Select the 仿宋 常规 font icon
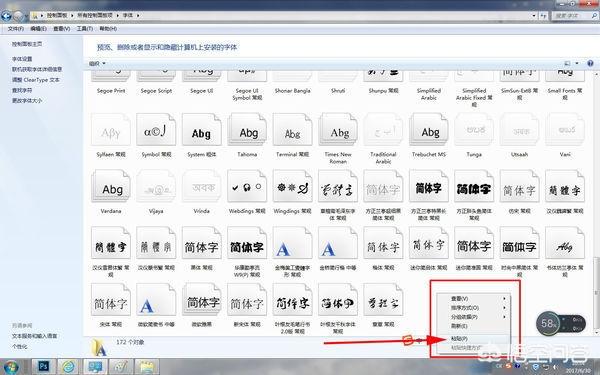The height and width of the screenshot is (375, 600). pos(519,187)
